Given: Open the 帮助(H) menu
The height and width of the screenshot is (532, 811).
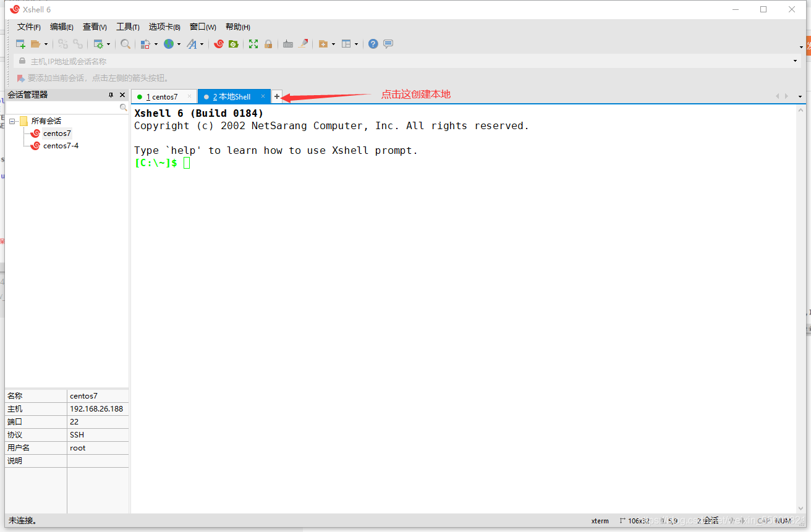Looking at the screenshot, I should 238,27.
